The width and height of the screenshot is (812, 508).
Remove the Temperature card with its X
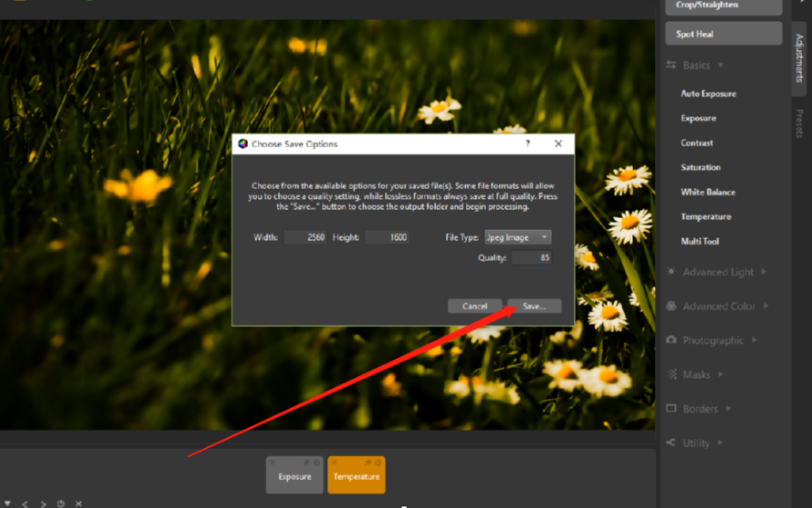(x=334, y=463)
